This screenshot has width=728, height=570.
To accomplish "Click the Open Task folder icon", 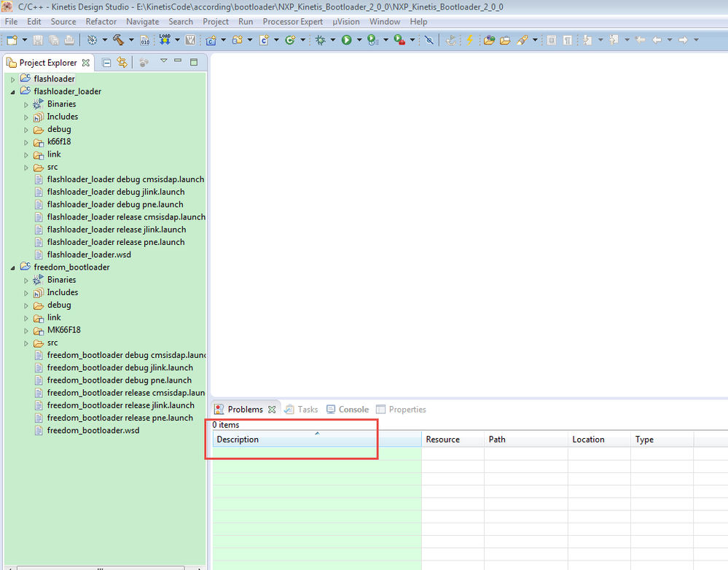I will tap(505, 40).
